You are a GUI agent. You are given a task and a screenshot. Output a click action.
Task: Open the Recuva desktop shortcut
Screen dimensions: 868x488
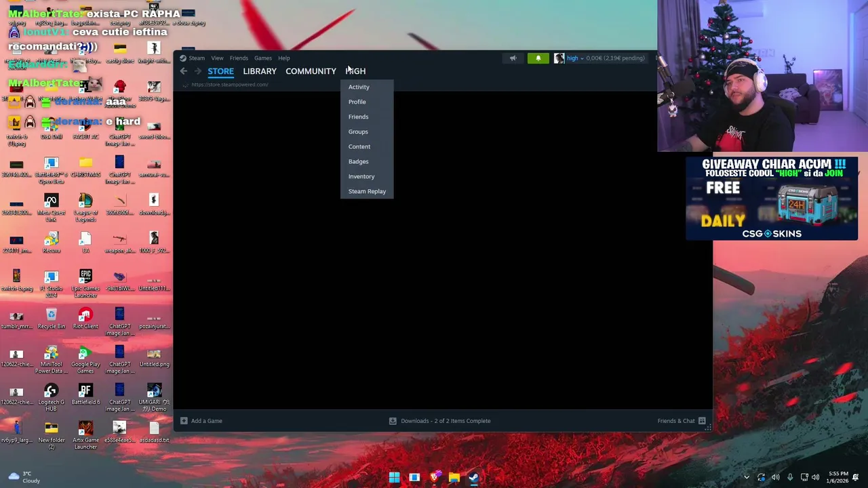point(52,243)
